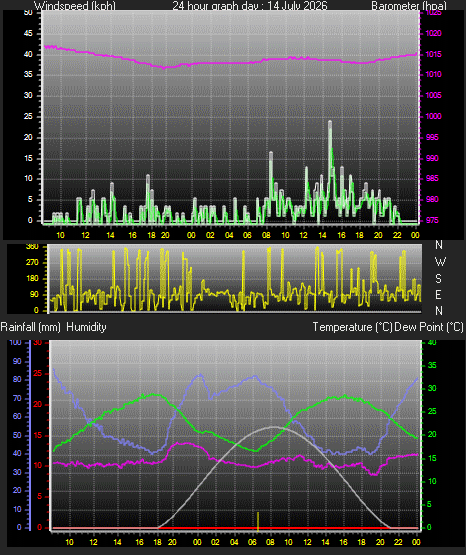Click the 35 value on windspeed axis
The image size is (466, 555).
[28, 74]
